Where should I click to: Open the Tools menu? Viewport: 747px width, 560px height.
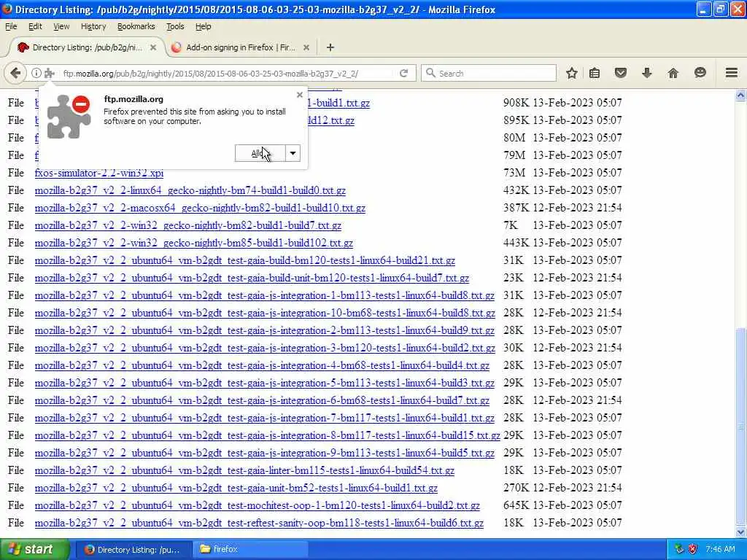[x=175, y=27]
